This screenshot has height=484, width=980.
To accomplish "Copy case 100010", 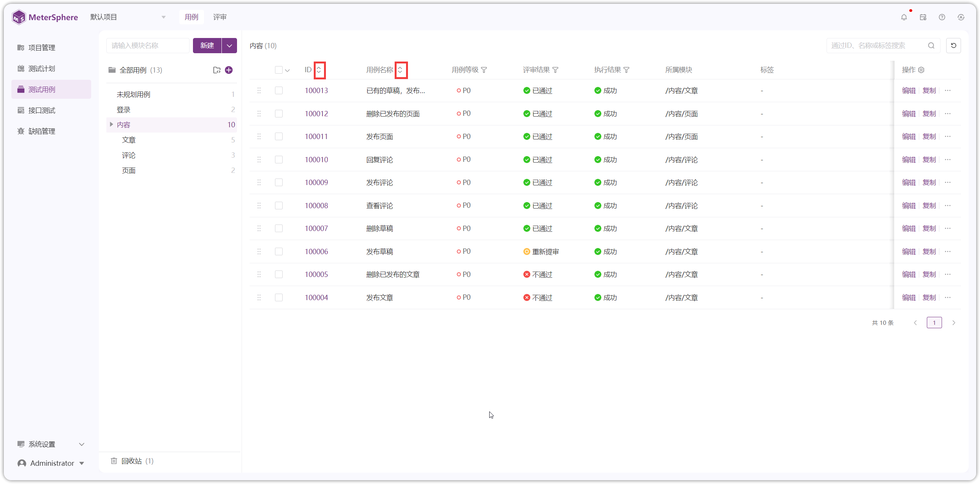I will click(x=929, y=160).
